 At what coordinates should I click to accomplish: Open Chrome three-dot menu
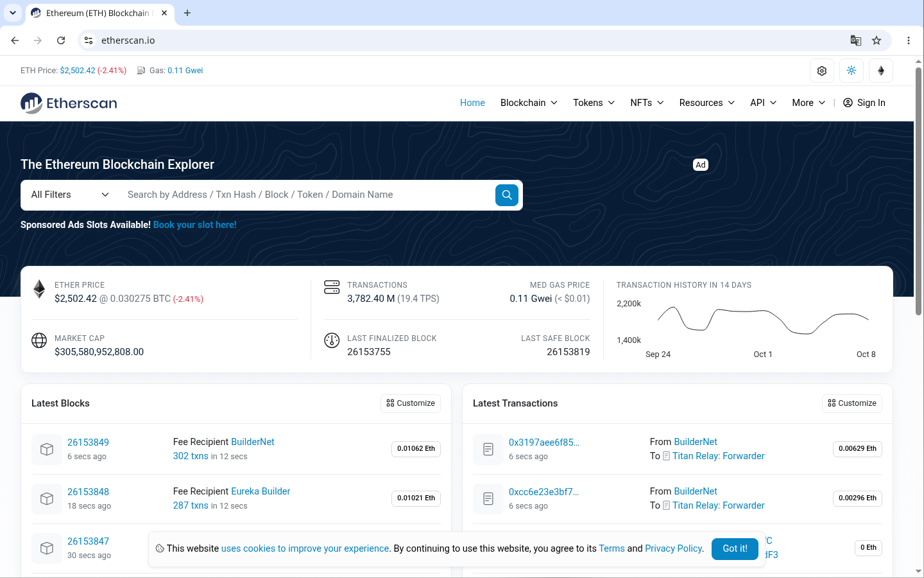tap(909, 40)
